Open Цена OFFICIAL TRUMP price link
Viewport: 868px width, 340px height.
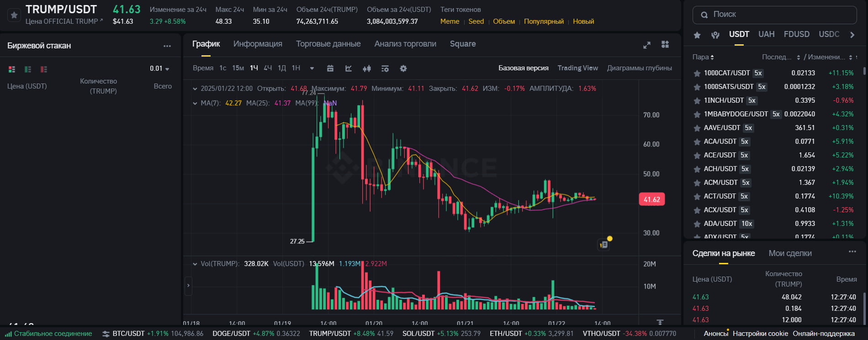pyautogui.click(x=64, y=21)
